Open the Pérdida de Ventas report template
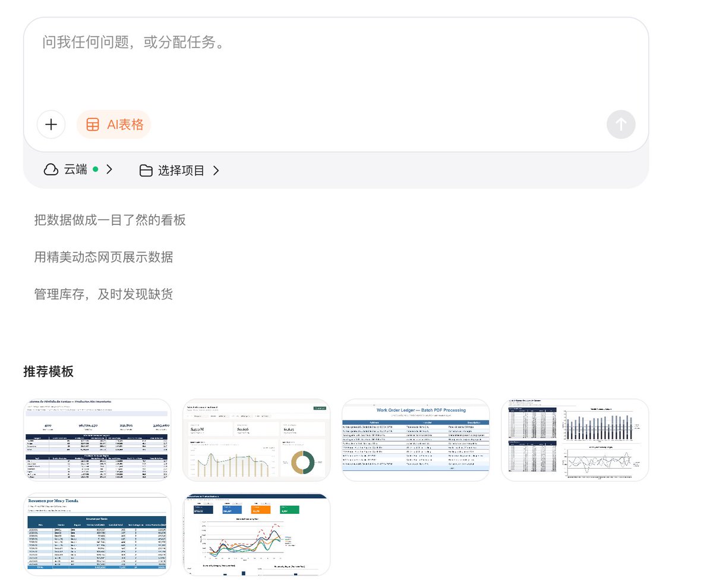 point(97,440)
